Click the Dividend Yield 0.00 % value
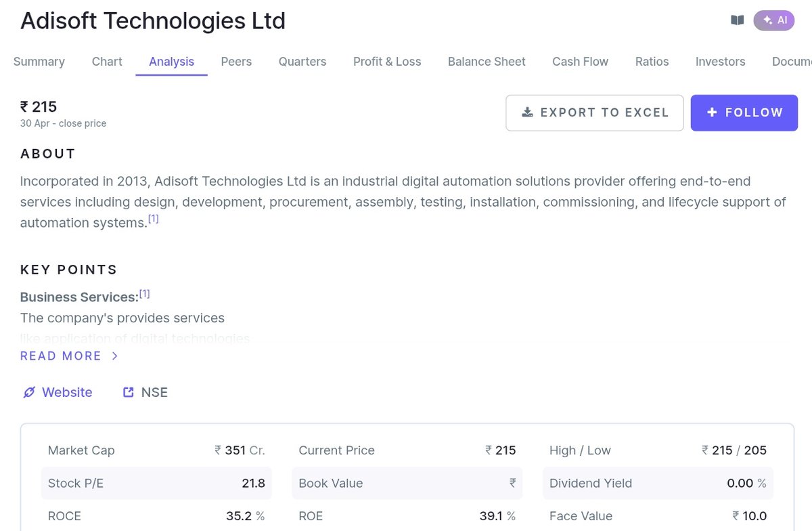Viewport: 812px width, 531px height. (x=747, y=484)
